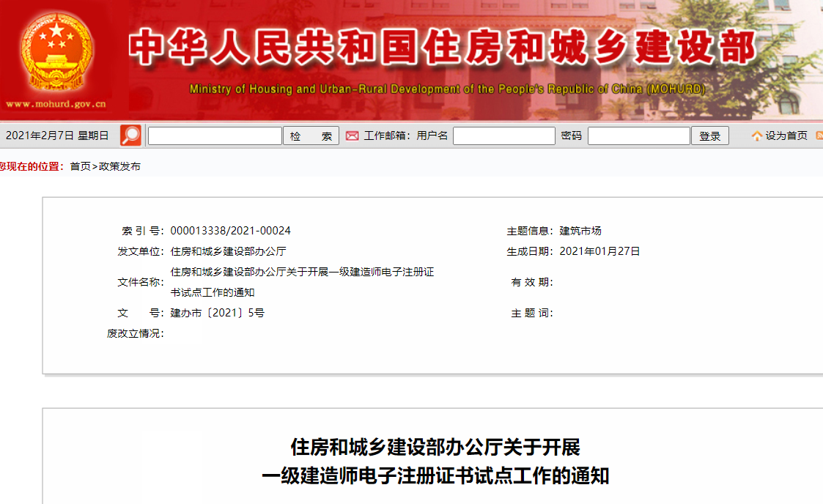This screenshot has width=823, height=504.
Task: Go to 首页 in the breadcrumb
Action: (80, 166)
